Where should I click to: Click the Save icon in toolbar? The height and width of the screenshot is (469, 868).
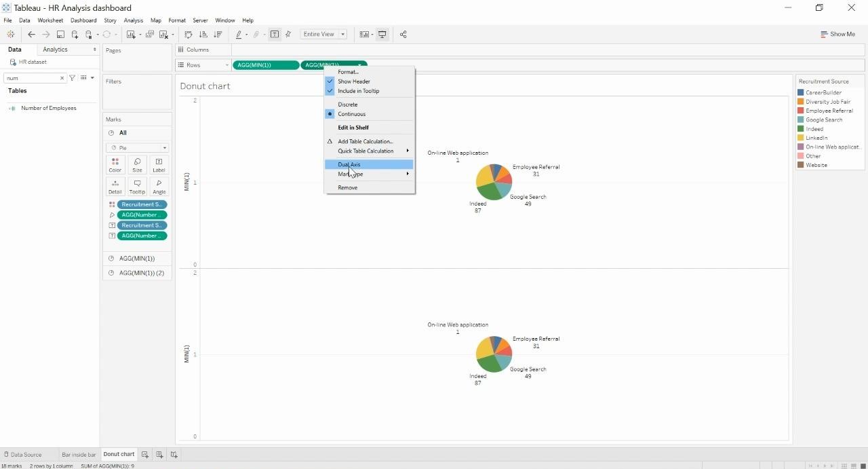pyautogui.click(x=60, y=34)
